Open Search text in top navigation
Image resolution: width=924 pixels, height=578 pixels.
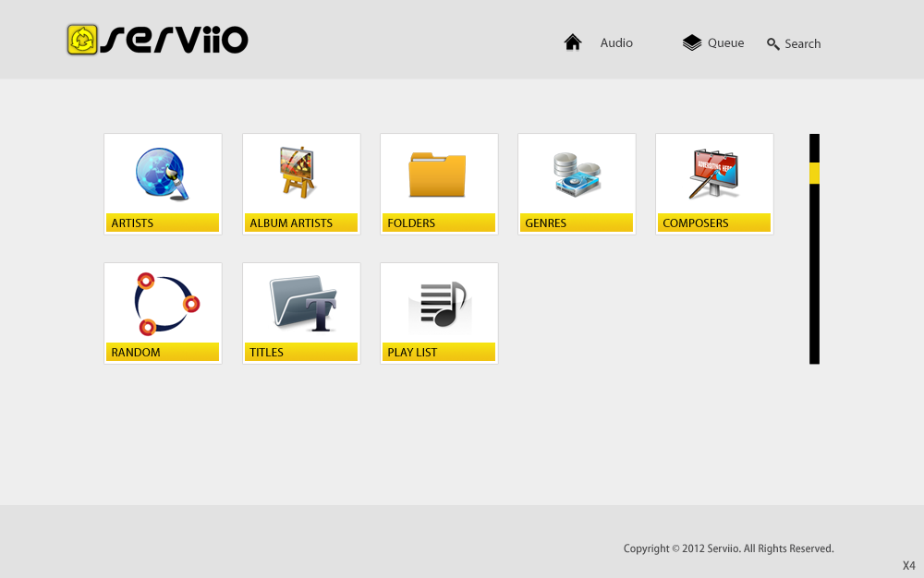click(x=802, y=44)
